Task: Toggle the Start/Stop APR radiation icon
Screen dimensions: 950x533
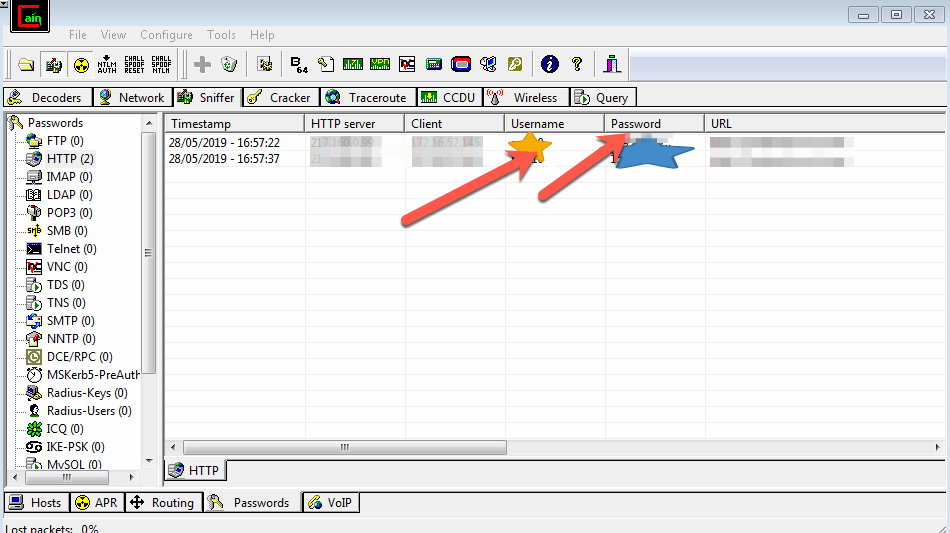Action: point(80,65)
